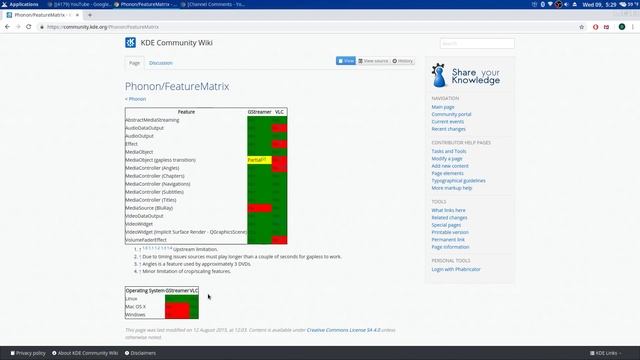Open the Typographical guidelines link
640x360 pixels.
(x=458, y=180)
